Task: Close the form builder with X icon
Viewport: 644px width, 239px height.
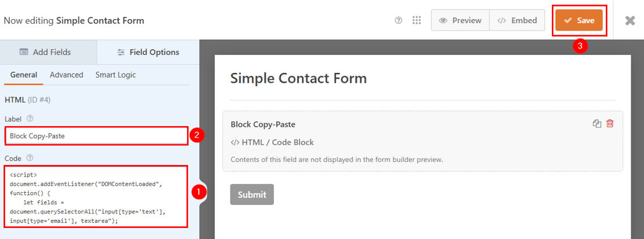Action: coord(630,20)
